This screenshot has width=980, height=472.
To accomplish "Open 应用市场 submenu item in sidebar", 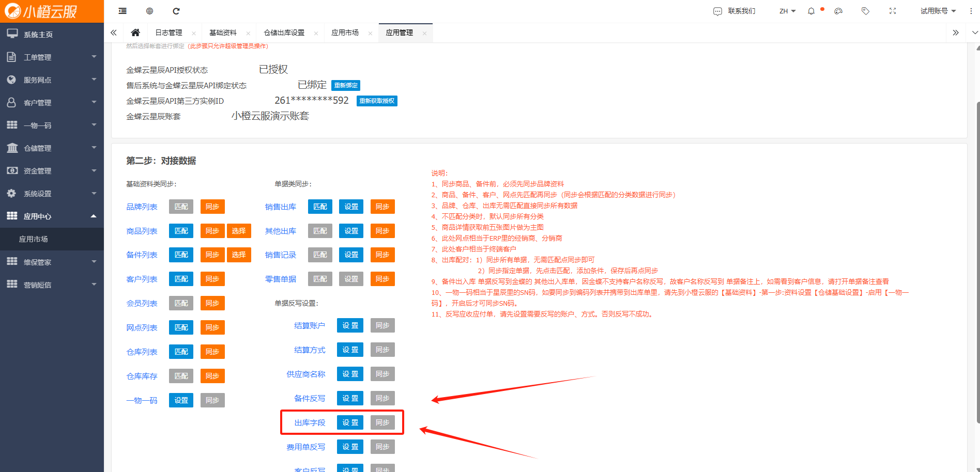I will pyautogui.click(x=52, y=239).
